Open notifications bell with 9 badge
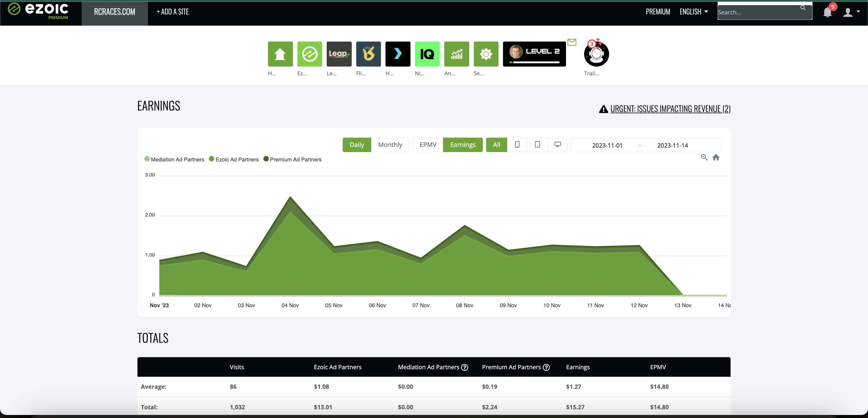868x418 pixels. pos(827,12)
